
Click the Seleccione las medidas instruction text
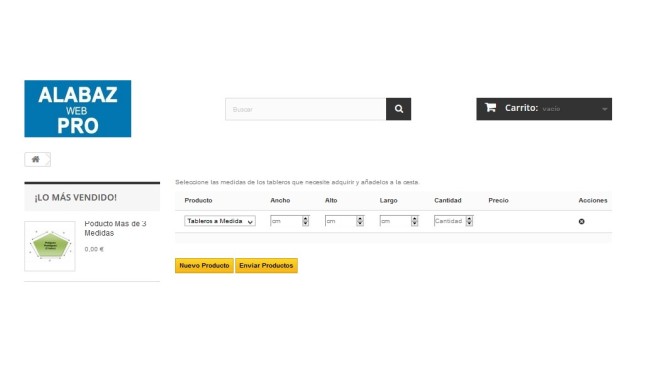[297, 182]
